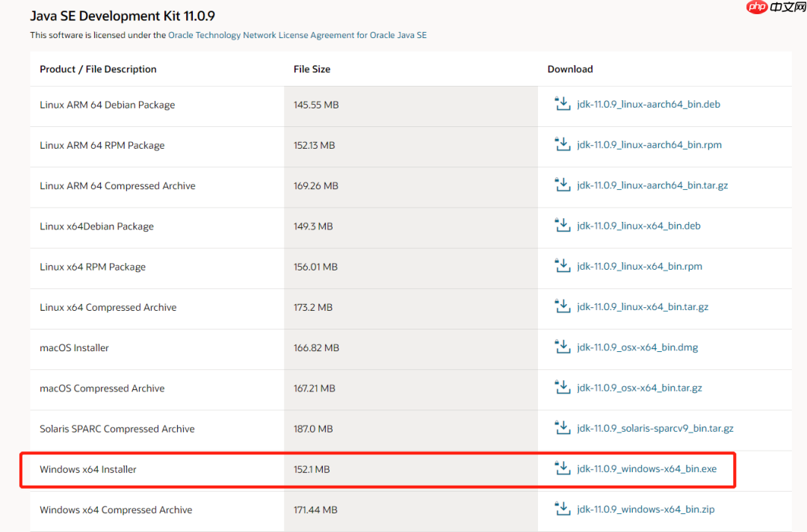Image resolution: width=807 pixels, height=532 pixels.
Task: Download jdk-11.0.9_windows-x64_bin.exe file link
Action: coord(646,469)
